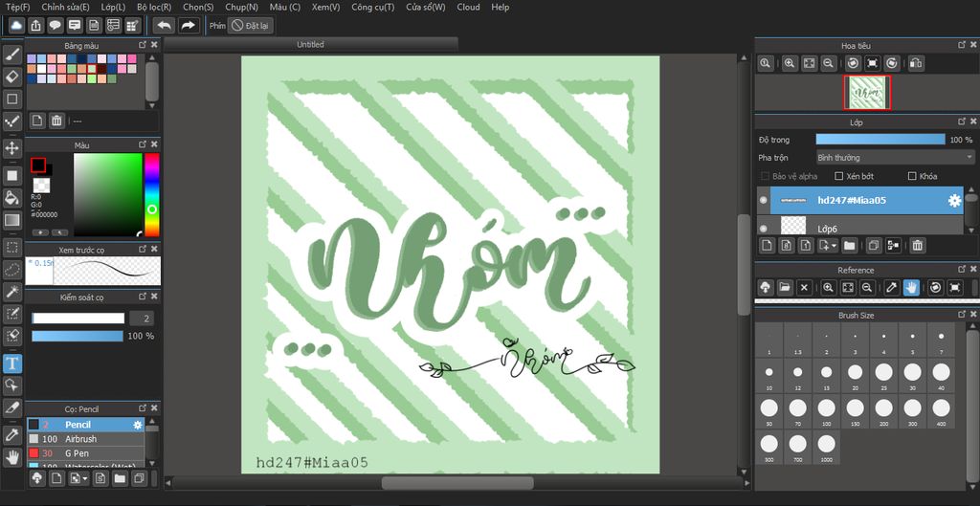The width and height of the screenshot is (980, 506).
Task: Toggle the Bảo vệ alpha checkbox
Action: [x=765, y=176]
